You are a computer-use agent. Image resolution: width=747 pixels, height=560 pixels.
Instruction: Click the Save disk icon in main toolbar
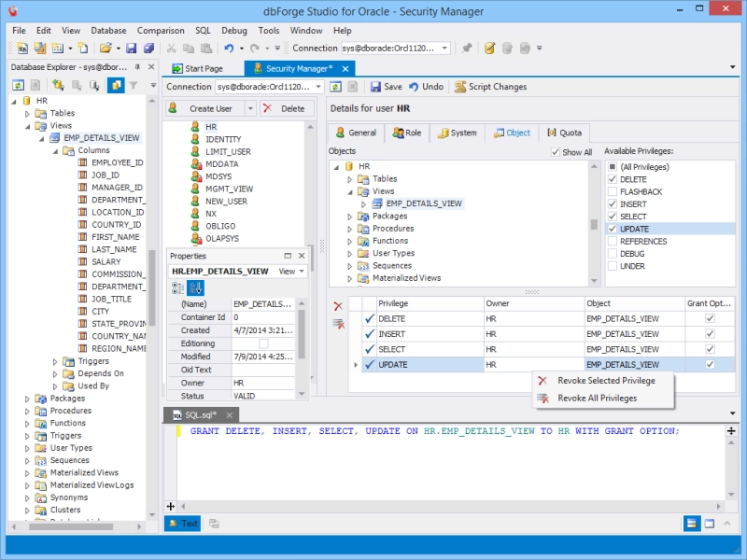pyautogui.click(x=131, y=49)
